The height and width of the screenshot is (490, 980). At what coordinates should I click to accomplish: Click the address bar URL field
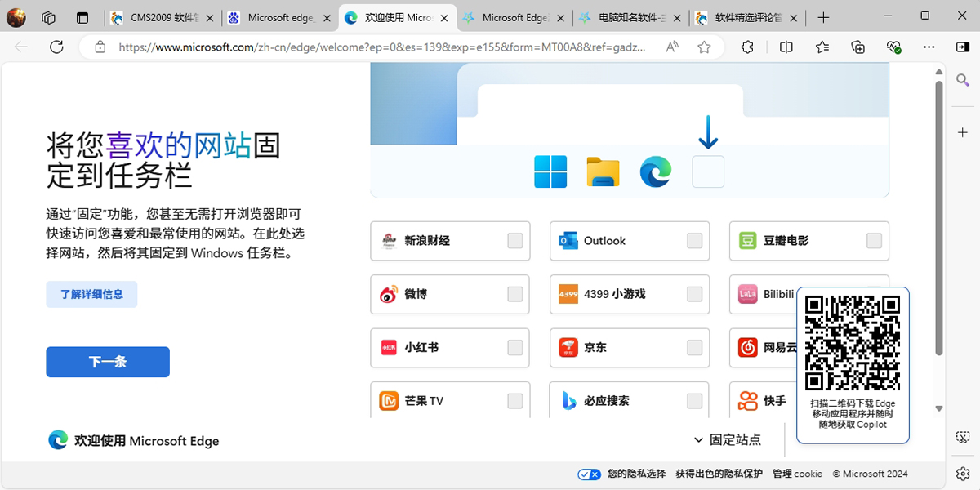[382, 47]
